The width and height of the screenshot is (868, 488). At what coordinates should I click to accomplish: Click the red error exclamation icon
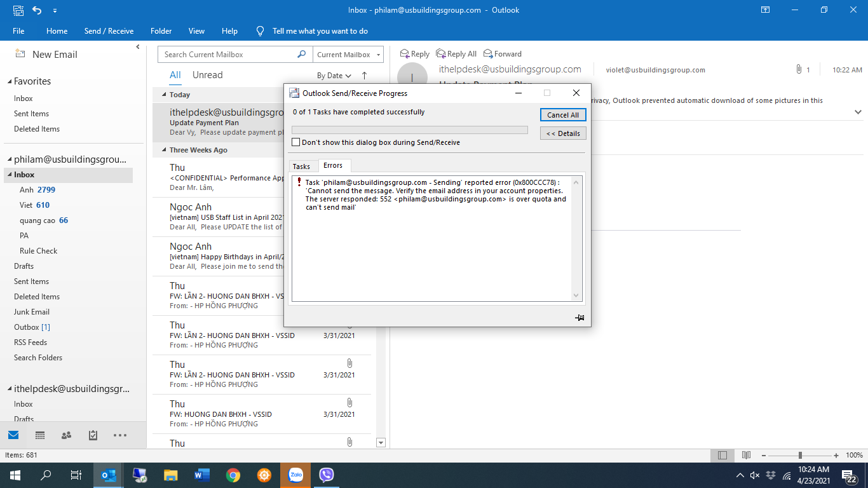coord(299,182)
